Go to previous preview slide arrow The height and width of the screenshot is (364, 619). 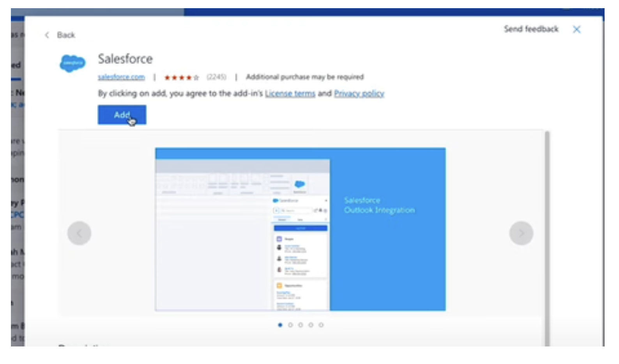[79, 233]
